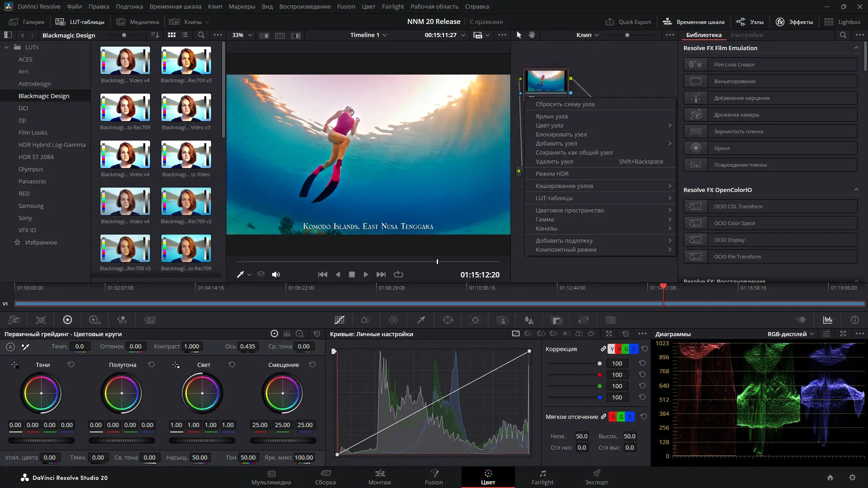The image size is (868, 488).
Task: Choose Режим HDR from context menu
Action: [552, 174]
